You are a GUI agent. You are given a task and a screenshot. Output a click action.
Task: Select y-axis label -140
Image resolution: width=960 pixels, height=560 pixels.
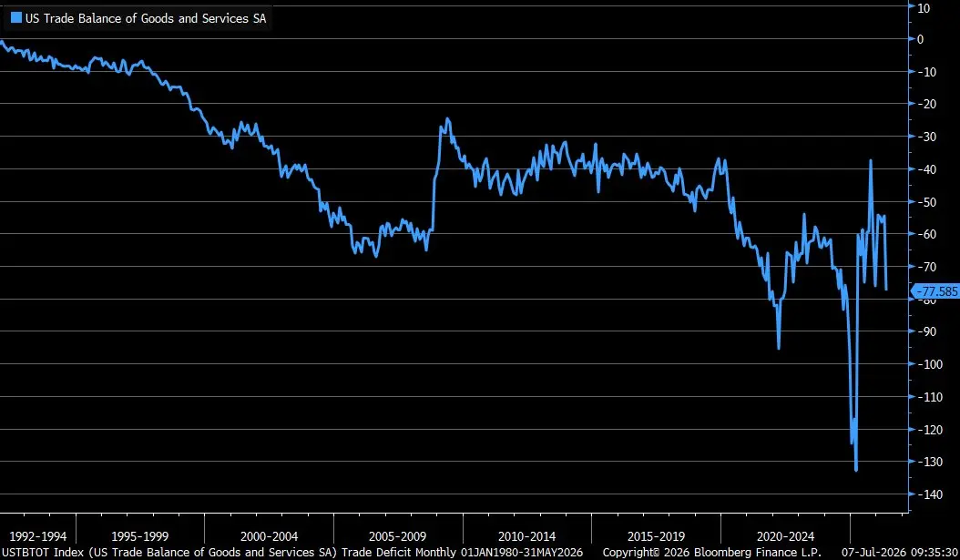tap(931, 494)
